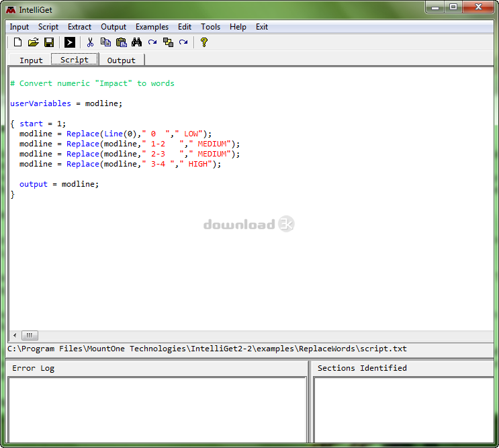Open a file with the folder icon

pyautogui.click(x=34, y=42)
